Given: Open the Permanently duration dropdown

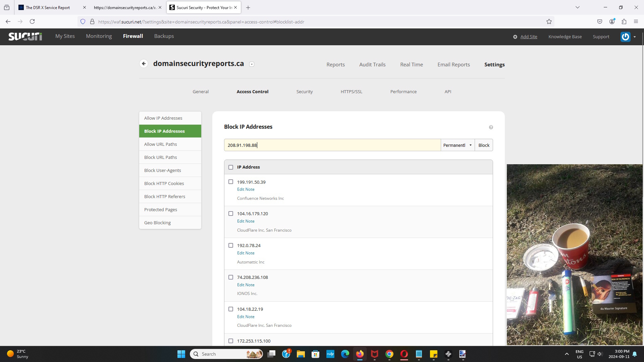Looking at the screenshot, I should coord(458,145).
